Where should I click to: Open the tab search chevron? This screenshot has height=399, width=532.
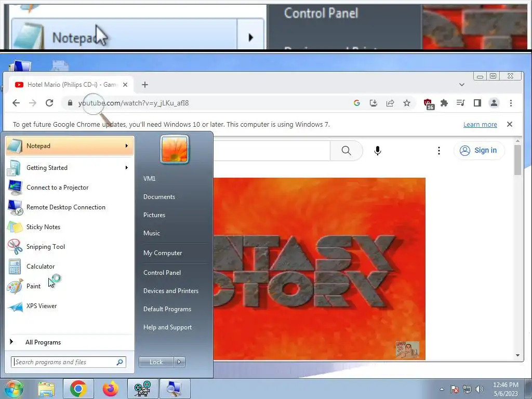coord(462,85)
